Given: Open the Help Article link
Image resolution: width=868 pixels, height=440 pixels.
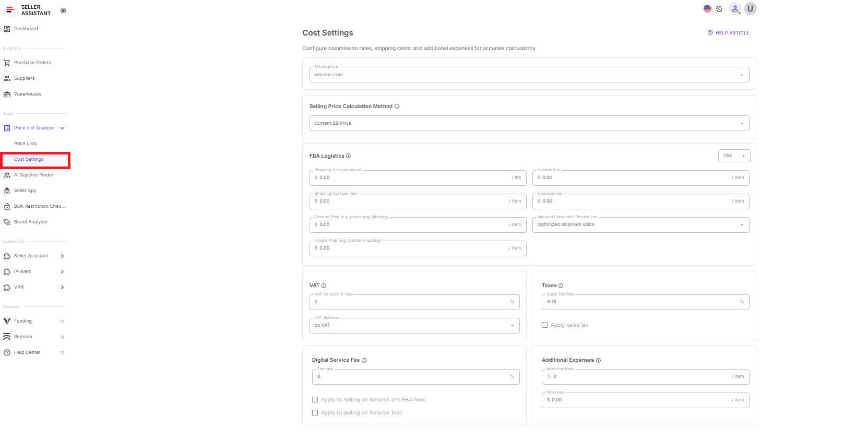Looking at the screenshot, I should pyautogui.click(x=728, y=32).
